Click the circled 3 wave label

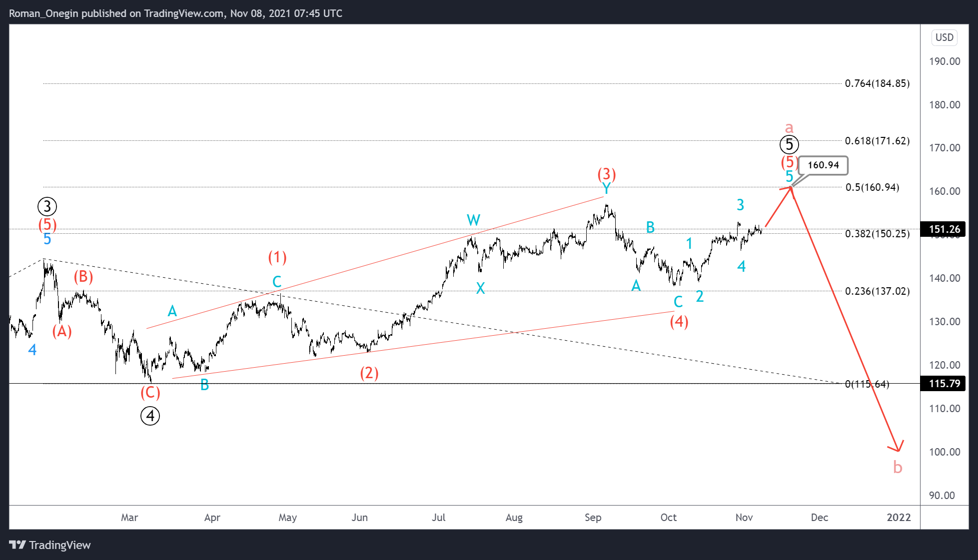(x=47, y=206)
